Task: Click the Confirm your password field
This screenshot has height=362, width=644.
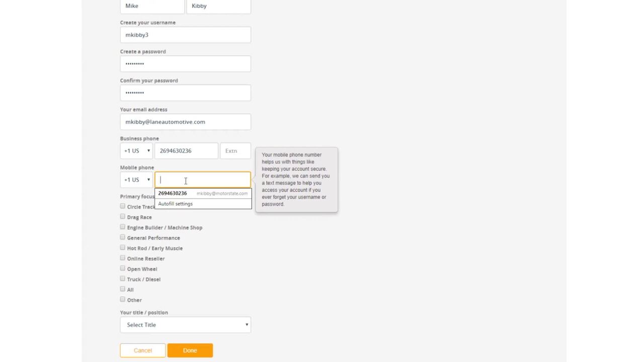Action: tap(185, 93)
